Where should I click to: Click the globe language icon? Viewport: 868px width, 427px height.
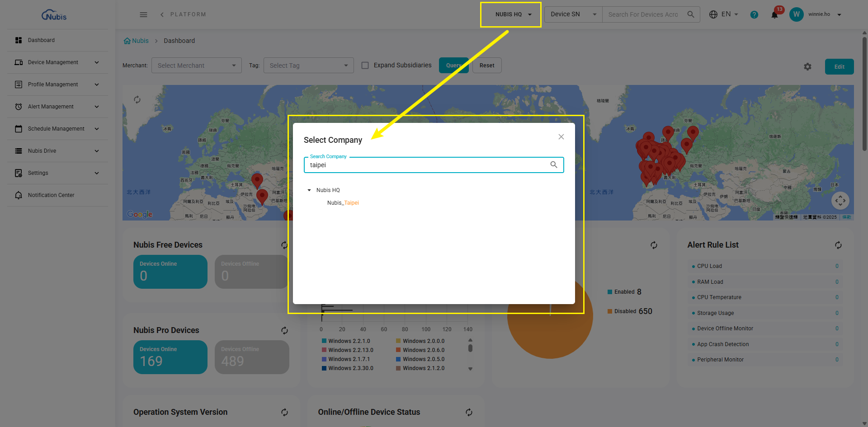[713, 14]
